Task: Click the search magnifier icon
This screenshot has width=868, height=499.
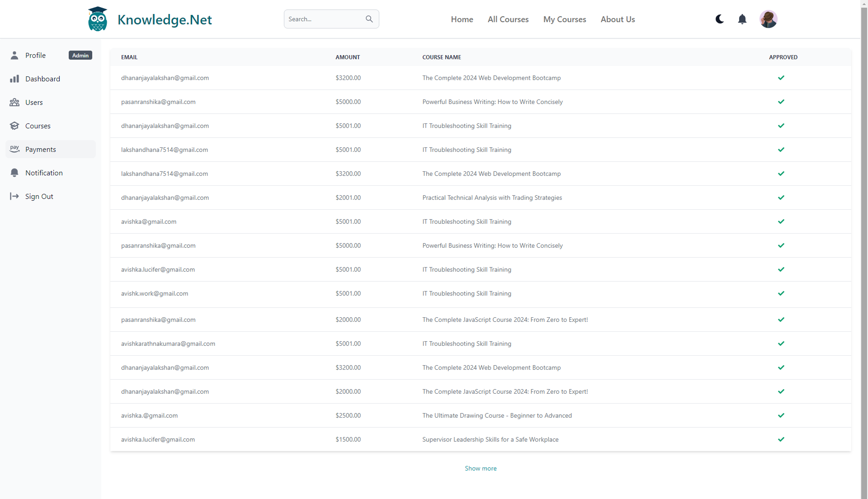Action: tap(369, 19)
